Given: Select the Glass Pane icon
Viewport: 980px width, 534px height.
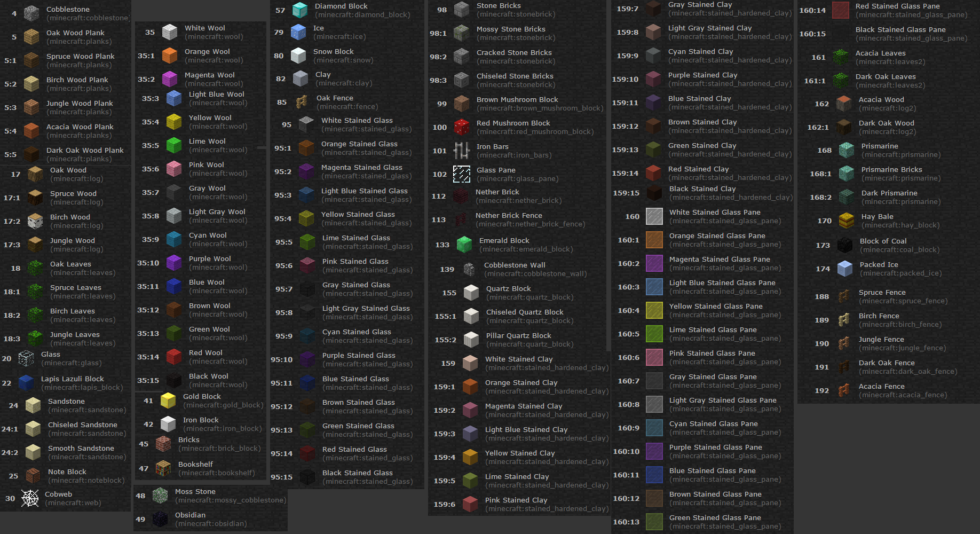Looking at the screenshot, I should tap(462, 174).
